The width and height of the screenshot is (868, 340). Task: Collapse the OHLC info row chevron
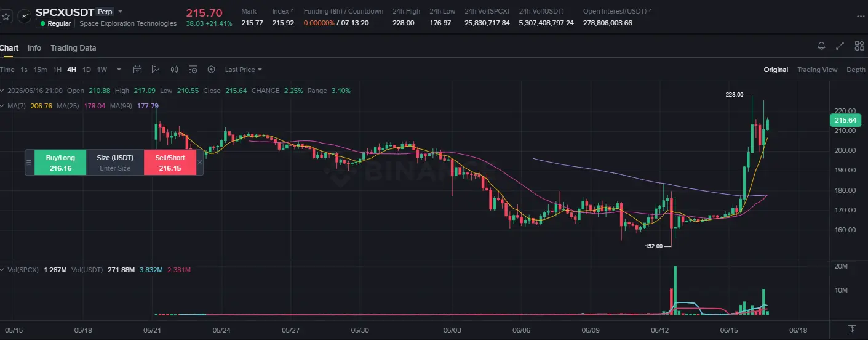2,91
